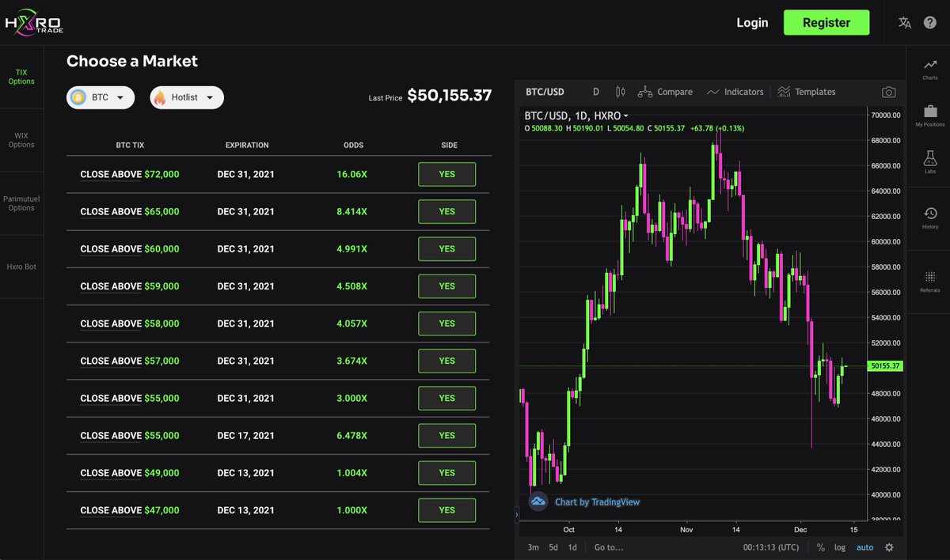Click YES for Close Above $65,000
The width and height of the screenshot is (950, 560).
point(446,211)
